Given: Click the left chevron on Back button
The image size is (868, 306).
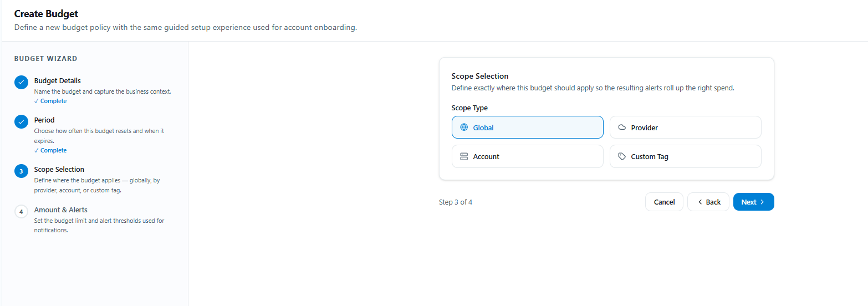Looking at the screenshot, I should pos(700,202).
